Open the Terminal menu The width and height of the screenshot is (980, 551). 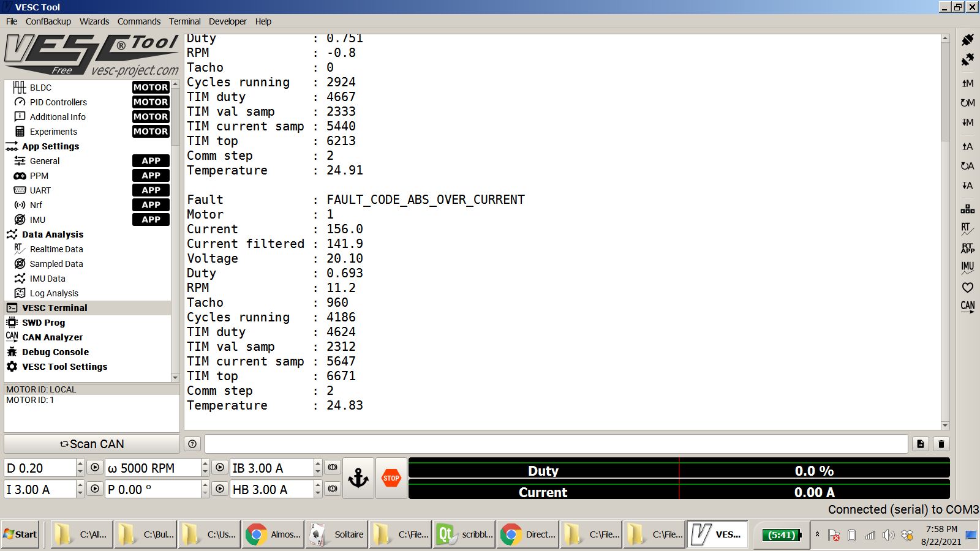pos(185,21)
